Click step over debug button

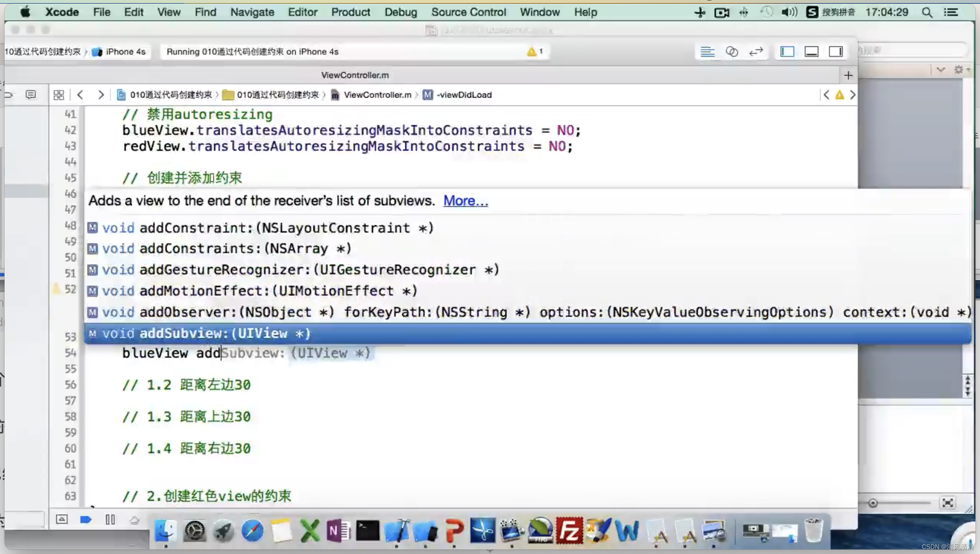tap(134, 520)
